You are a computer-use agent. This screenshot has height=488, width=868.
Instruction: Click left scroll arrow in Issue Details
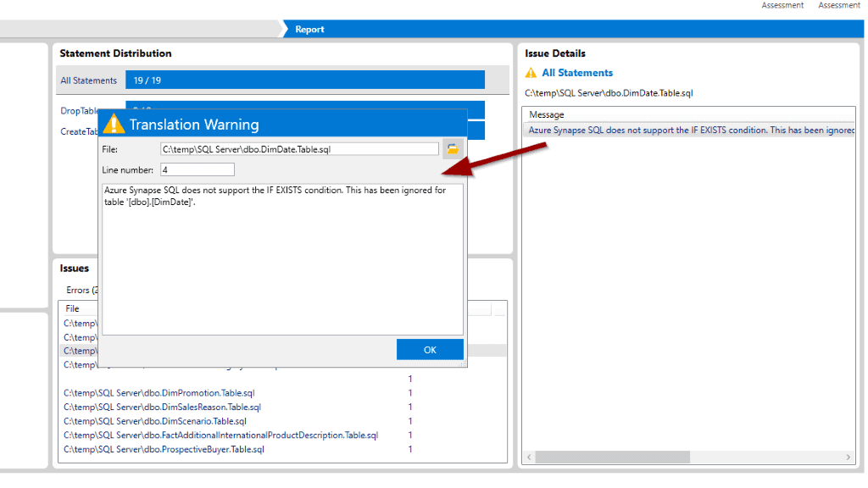click(x=529, y=457)
